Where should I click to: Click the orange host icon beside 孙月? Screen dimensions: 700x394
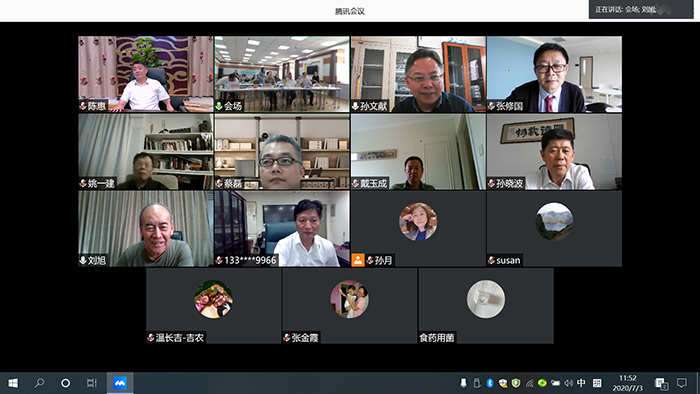pos(358,260)
